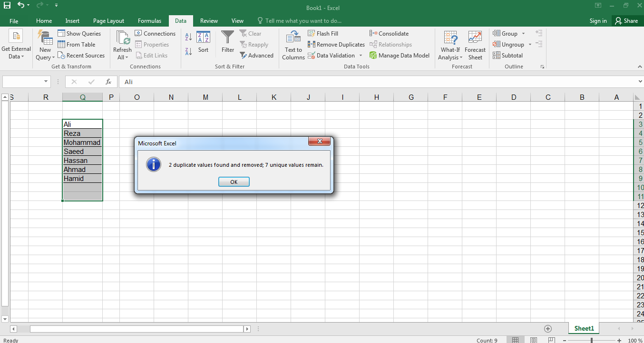Click the Remove Duplicates icon
The image size is (644, 343).
click(312, 45)
